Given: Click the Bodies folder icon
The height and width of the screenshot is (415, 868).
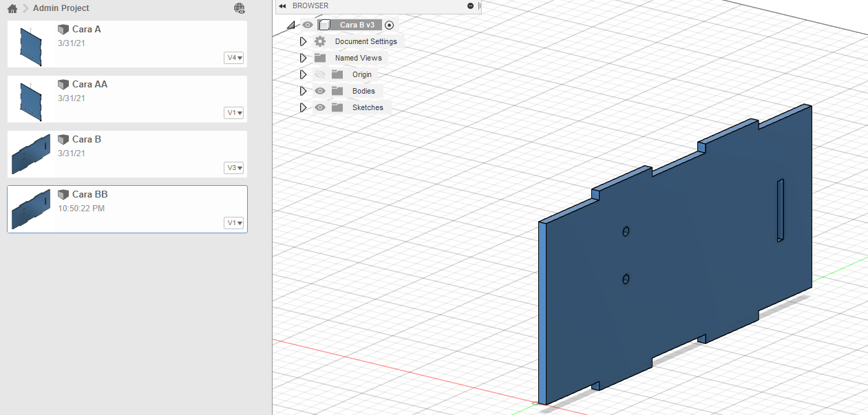Looking at the screenshot, I should (337, 91).
